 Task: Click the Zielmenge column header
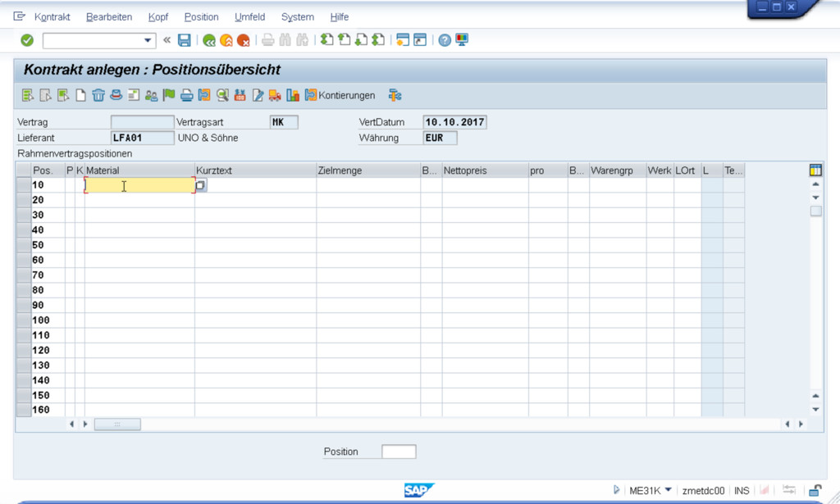tap(368, 170)
